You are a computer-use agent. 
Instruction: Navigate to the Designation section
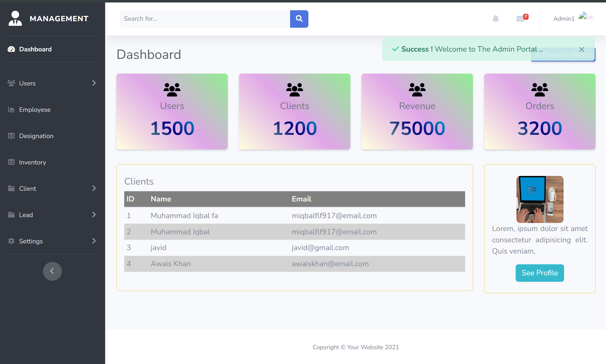pos(36,136)
